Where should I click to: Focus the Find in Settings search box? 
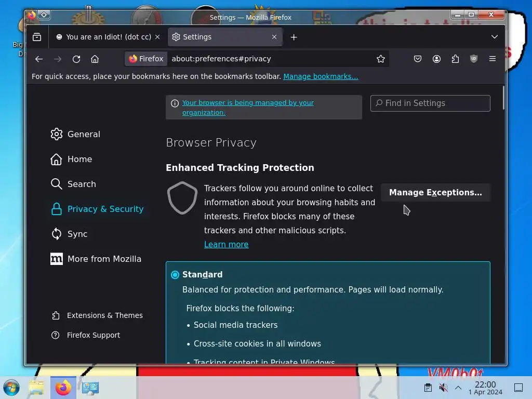[x=430, y=103]
